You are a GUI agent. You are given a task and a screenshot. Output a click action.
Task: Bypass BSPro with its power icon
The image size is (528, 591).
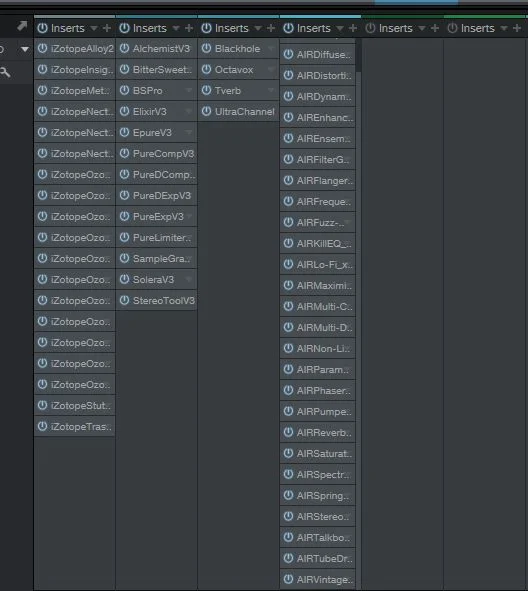[124, 90]
